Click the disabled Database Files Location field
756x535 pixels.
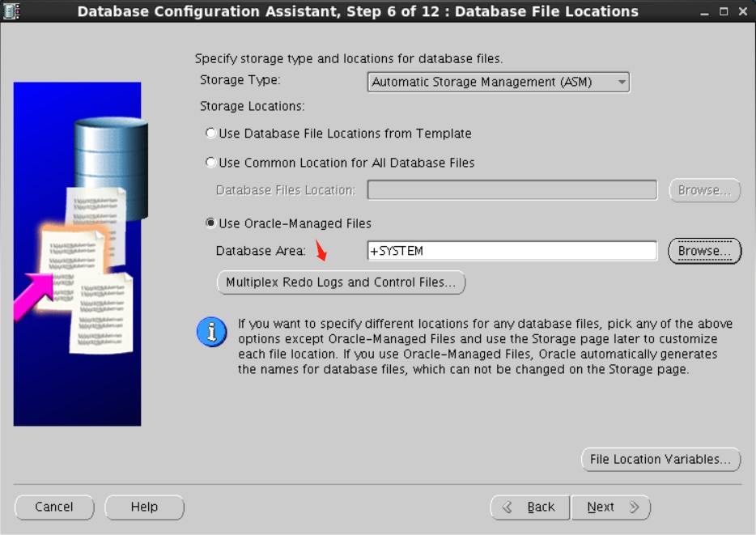click(x=512, y=190)
